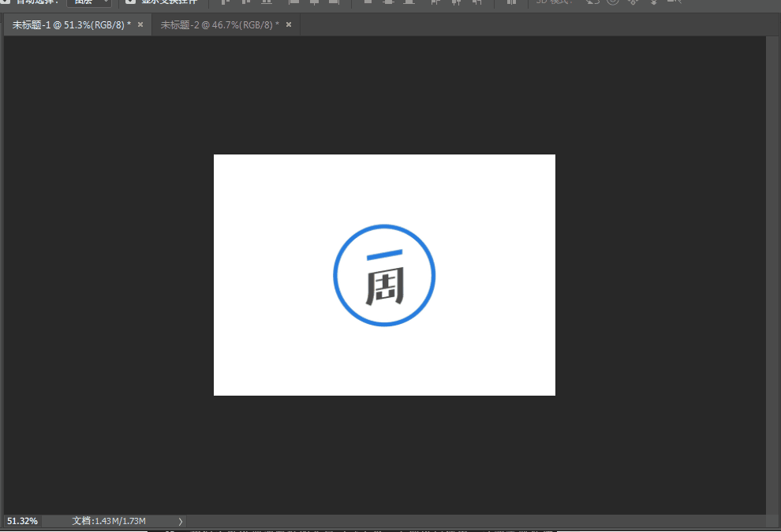Click the 51.32% zoom level field
The image size is (781, 532).
[x=23, y=521]
